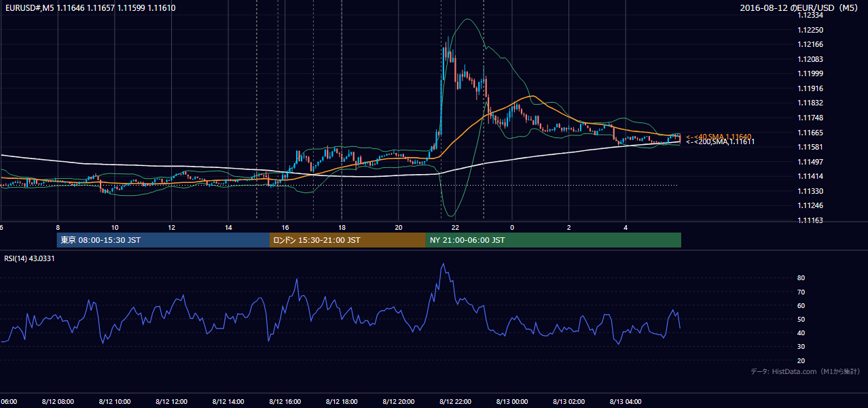
Task: Click the RSI 50 level label
Action: coord(801,319)
